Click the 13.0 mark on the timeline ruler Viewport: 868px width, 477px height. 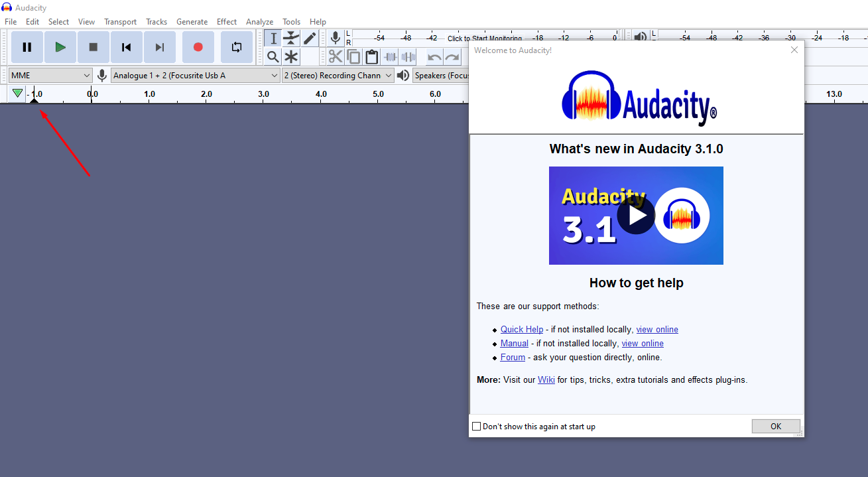[x=834, y=94]
